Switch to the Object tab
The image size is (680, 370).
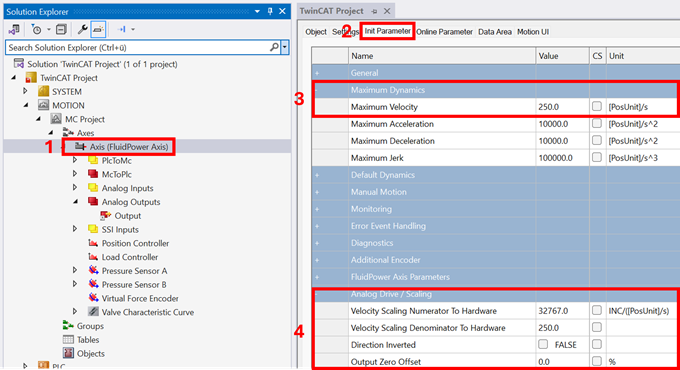316,32
